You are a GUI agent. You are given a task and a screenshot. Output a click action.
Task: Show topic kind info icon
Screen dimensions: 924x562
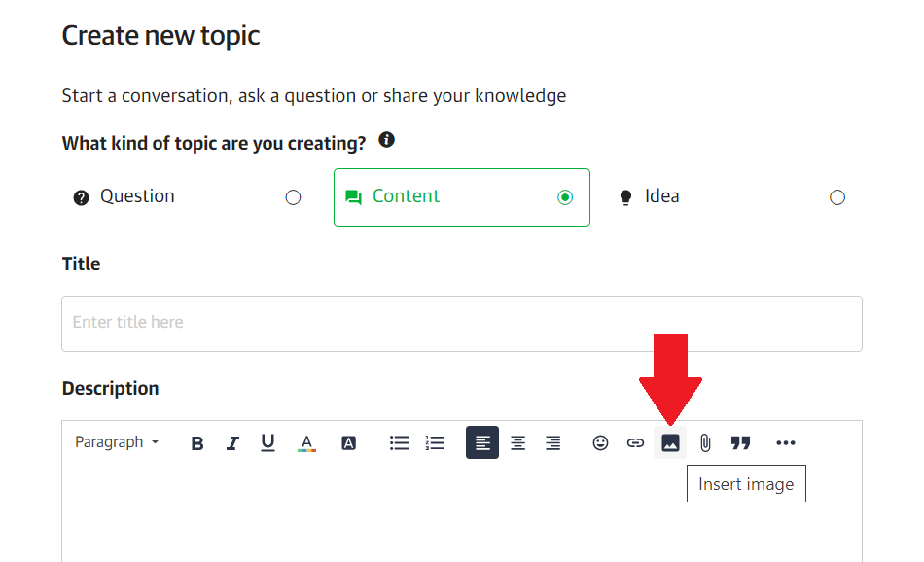click(386, 140)
